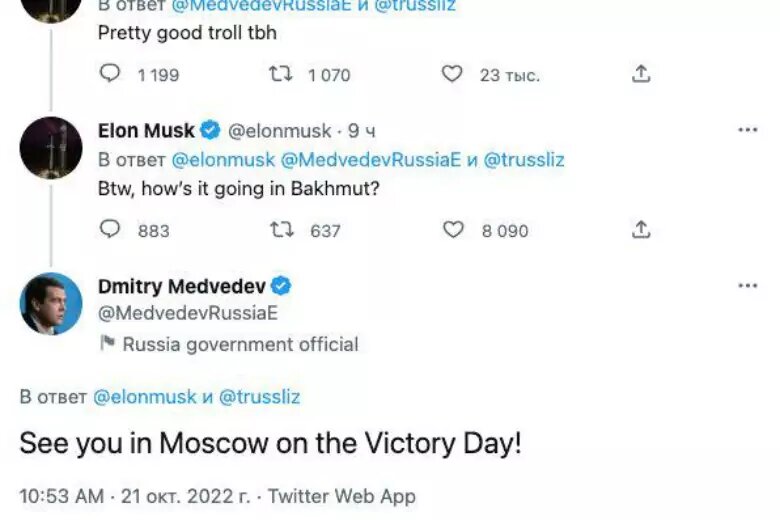The image size is (780, 520).
Task: Share the "Pretty good troll tbh" tweet
Action: coord(641,74)
